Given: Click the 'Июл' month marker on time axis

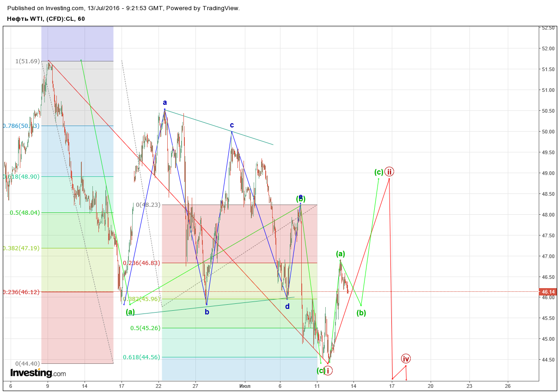Looking at the screenshot, I should tap(245, 386).
